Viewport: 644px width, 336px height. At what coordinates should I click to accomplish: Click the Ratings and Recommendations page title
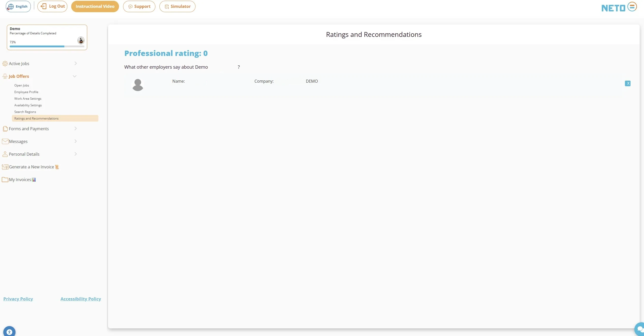(374, 35)
